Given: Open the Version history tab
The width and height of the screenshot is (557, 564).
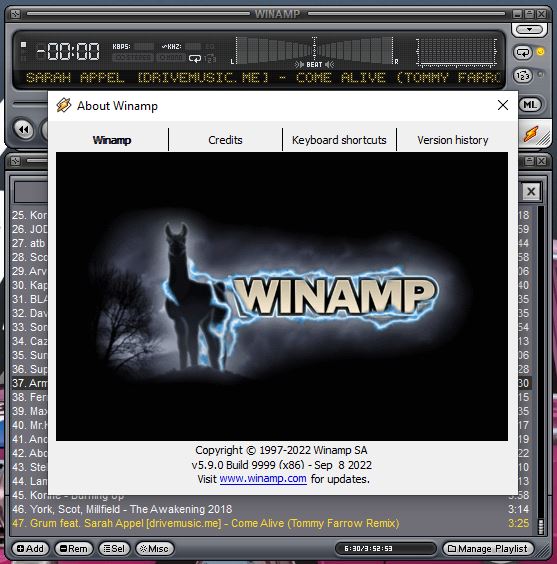Looking at the screenshot, I should coord(453,140).
